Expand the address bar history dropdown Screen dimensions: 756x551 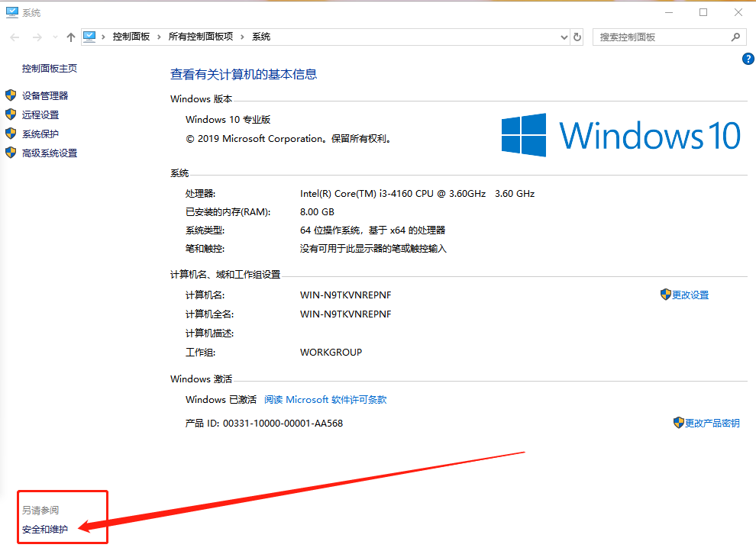point(564,37)
